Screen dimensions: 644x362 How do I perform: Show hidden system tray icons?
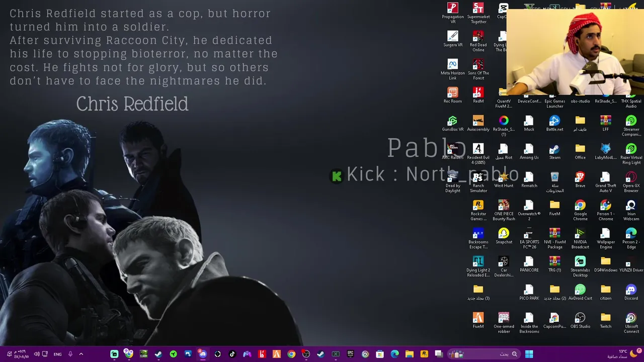coord(81,354)
